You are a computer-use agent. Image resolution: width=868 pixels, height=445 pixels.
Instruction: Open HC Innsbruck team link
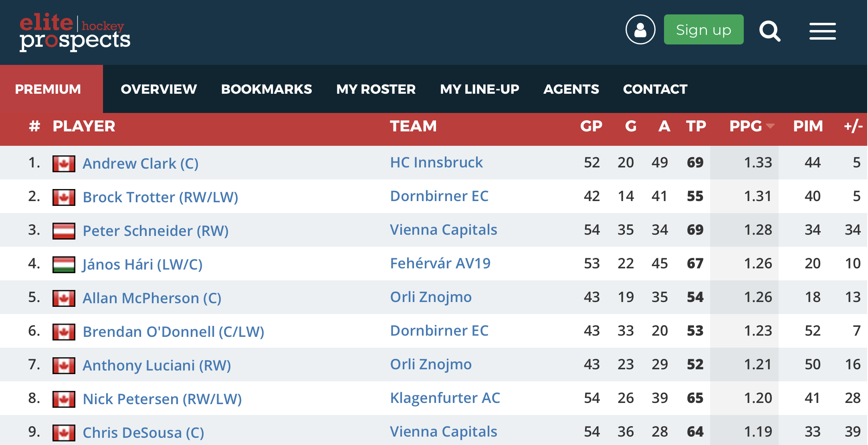click(436, 163)
